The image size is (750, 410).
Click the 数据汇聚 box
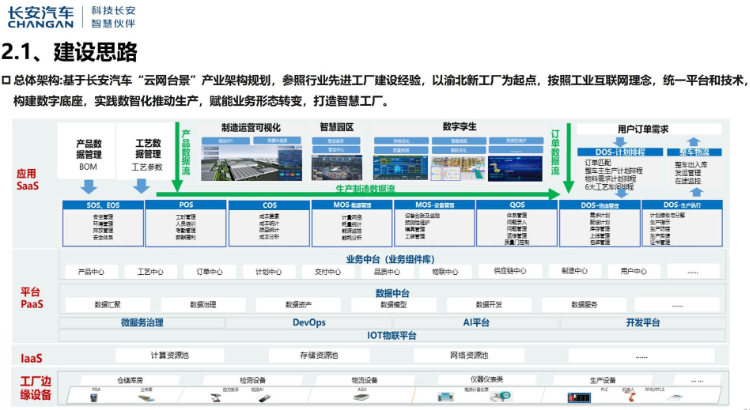click(108, 304)
